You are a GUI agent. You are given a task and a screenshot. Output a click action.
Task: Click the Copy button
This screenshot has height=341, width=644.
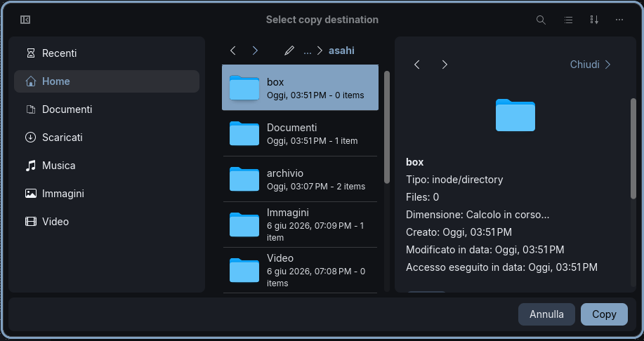(x=604, y=314)
